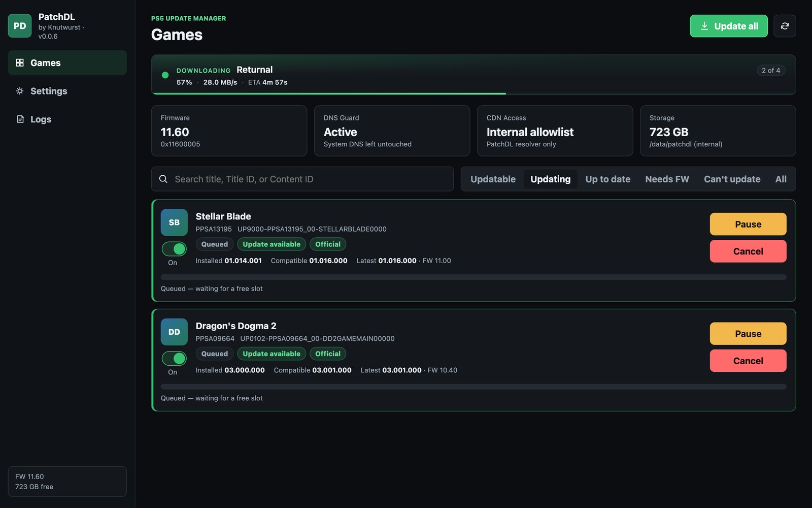Open the Storage 723 GB card

coord(718,131)
